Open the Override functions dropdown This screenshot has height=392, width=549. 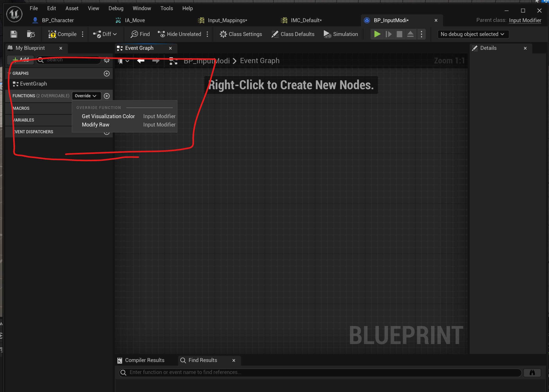point(86,96)
